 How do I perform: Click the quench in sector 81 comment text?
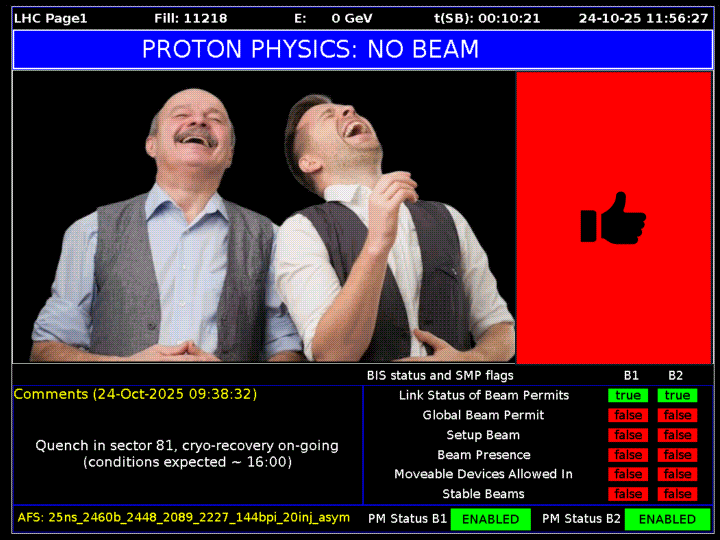coord(187,453)
